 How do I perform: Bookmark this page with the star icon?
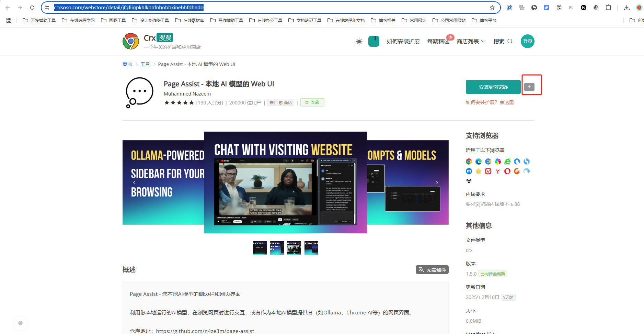pos(492,8)
